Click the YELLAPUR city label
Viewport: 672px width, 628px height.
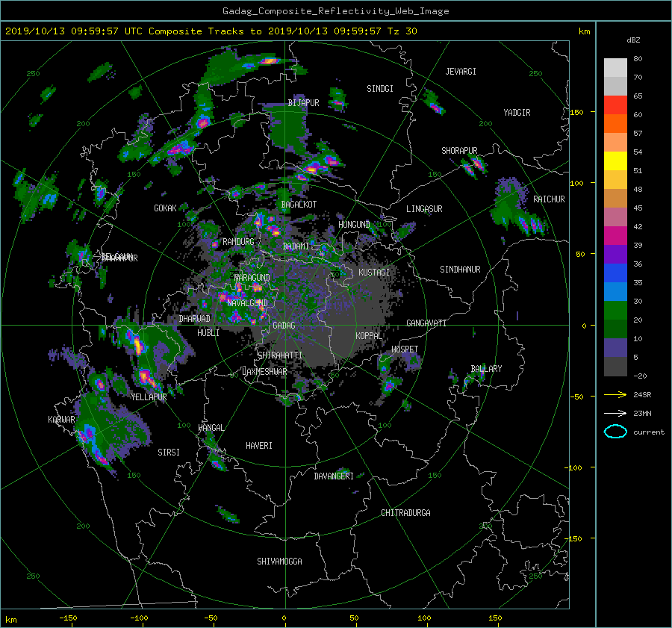pos(149,397)
